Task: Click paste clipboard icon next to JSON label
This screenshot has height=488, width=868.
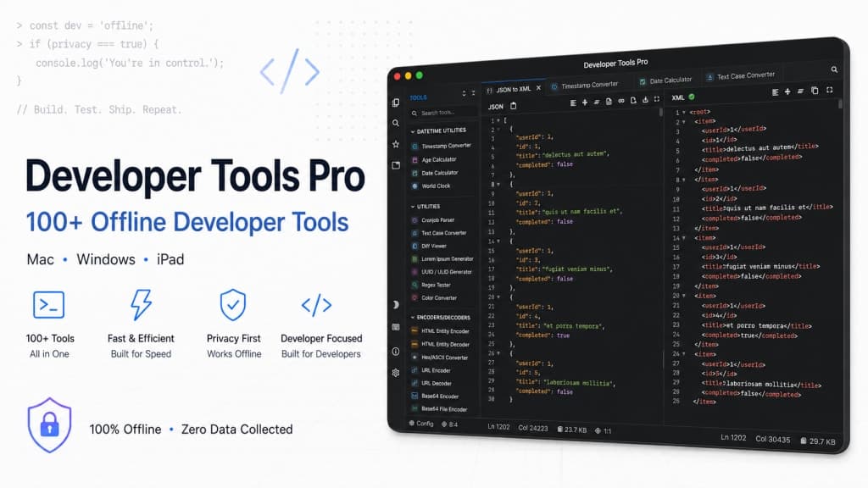Action: tap(513, 106)
